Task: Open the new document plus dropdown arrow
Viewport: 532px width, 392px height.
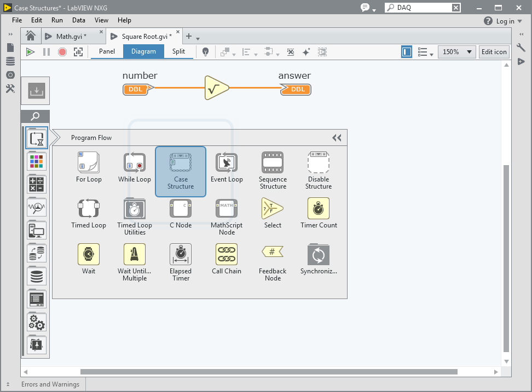Action: pyautogui.click(x=198, y=39)
